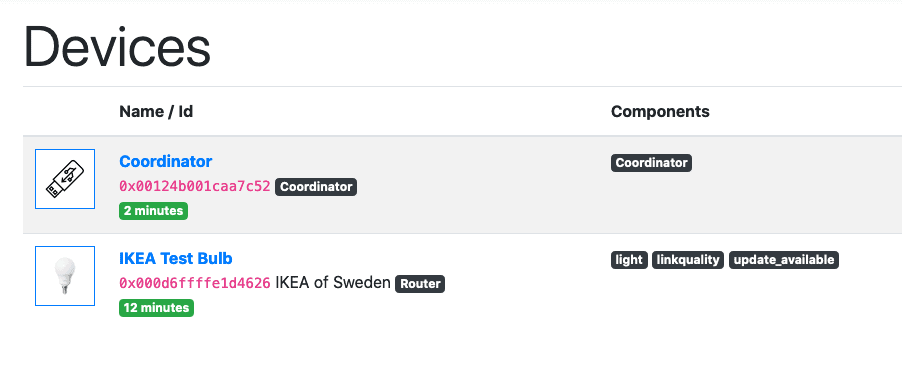Click the Components column header
Image resolution: width=902 pixels, height=375 pixels.
[x=660, y=112]
